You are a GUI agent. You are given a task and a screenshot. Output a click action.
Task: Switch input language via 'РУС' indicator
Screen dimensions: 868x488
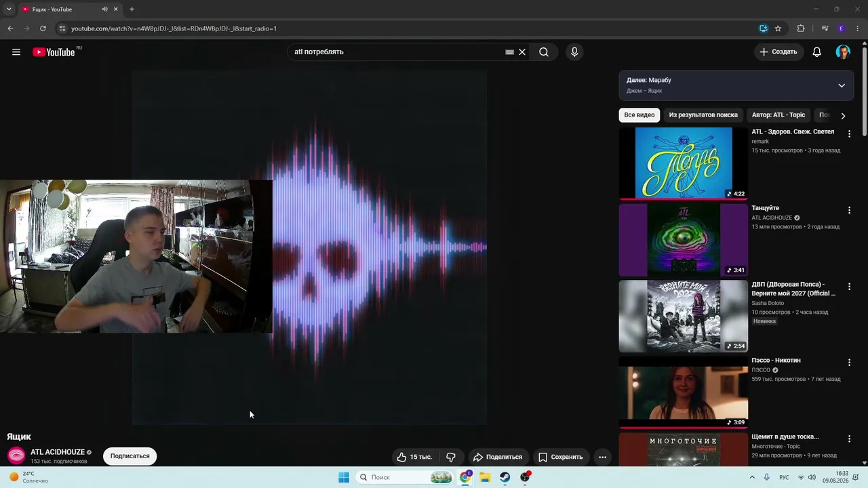click(x=784, y=477)
